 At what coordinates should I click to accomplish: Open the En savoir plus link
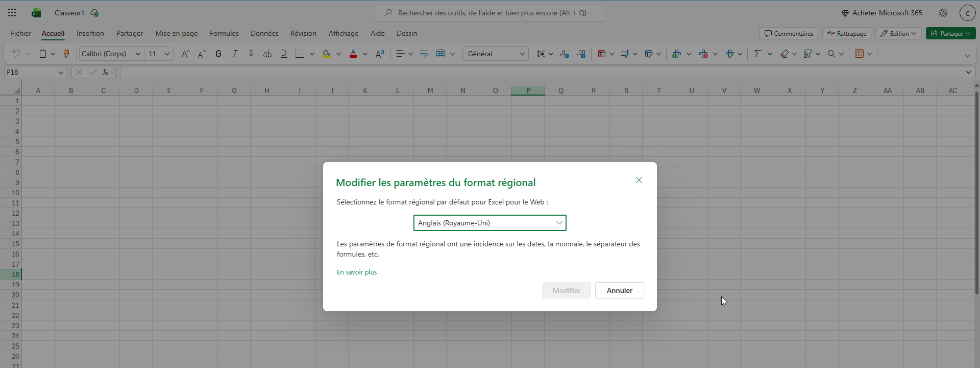(357, 272)
